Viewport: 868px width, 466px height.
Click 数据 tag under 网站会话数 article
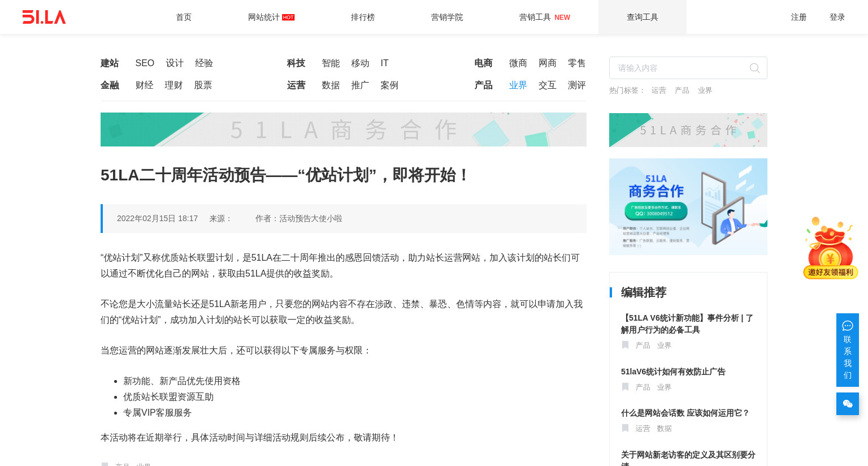point(664,429)
